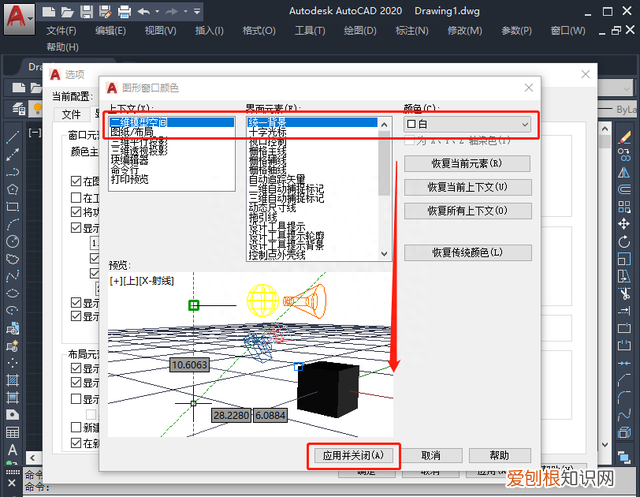Select the Polygon tool
The width and height of the screenshot is (640, 497).
click(x=13, y=189)
